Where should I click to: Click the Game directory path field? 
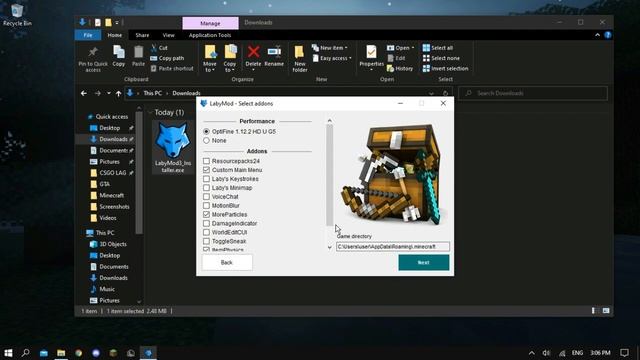[393, 247]
